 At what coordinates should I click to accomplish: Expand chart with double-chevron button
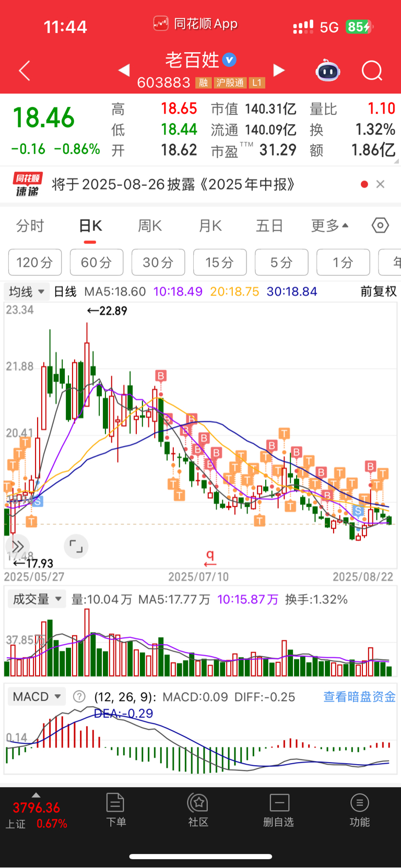click(17, 546)
